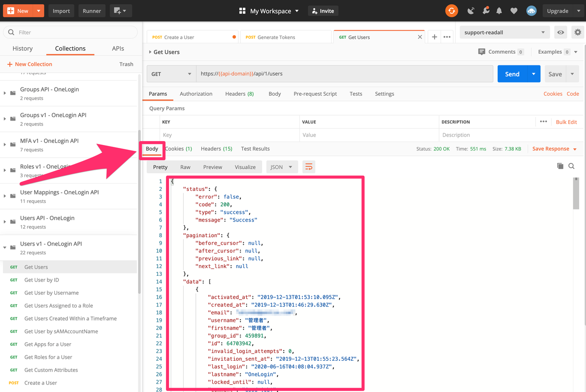Click the Filter search field
This screenshot has height=392, width=586.
[x=70, y=32]
